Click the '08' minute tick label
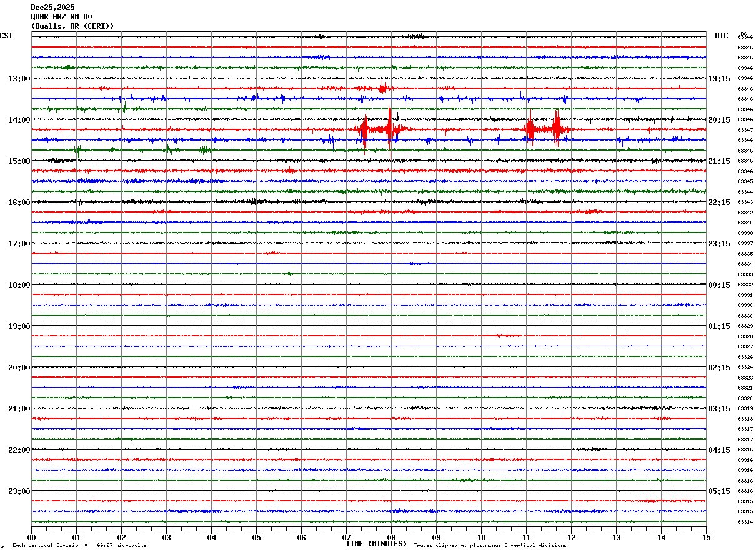The width and height of the screenshot is (756, 554). coord(391,537)
